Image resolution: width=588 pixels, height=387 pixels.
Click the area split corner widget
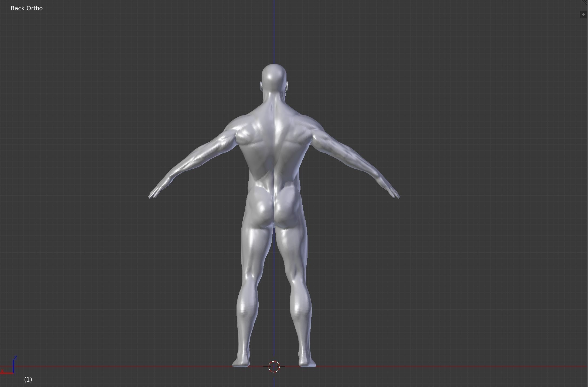point(584,3)
